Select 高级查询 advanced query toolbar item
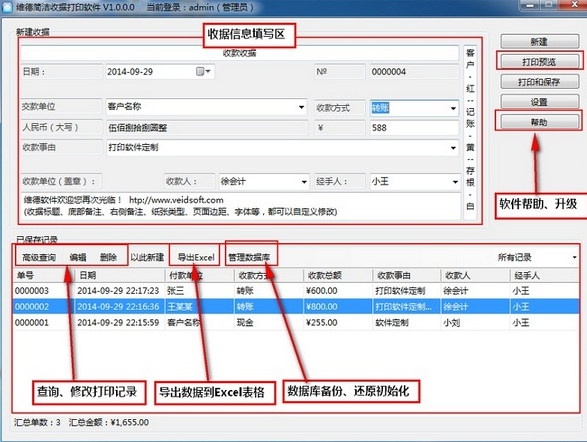 [x=39, y=257]
